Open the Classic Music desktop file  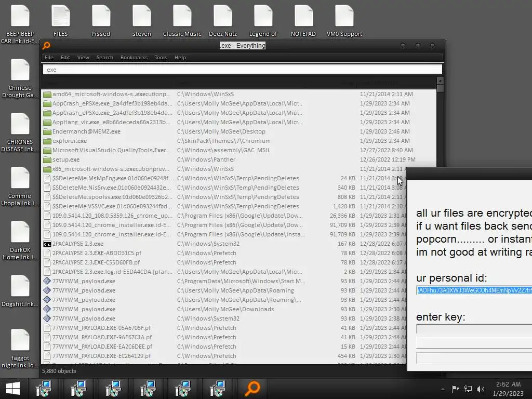click(182, 21)
